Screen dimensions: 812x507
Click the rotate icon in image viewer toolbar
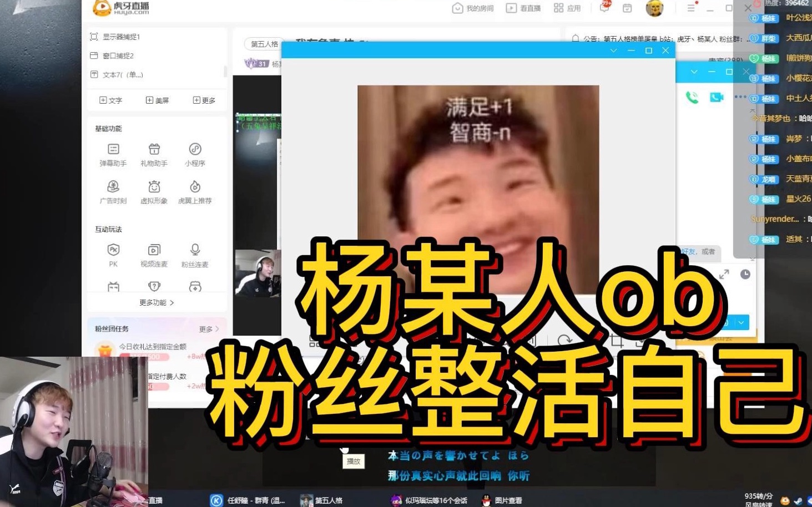click(x=565, y=340)
